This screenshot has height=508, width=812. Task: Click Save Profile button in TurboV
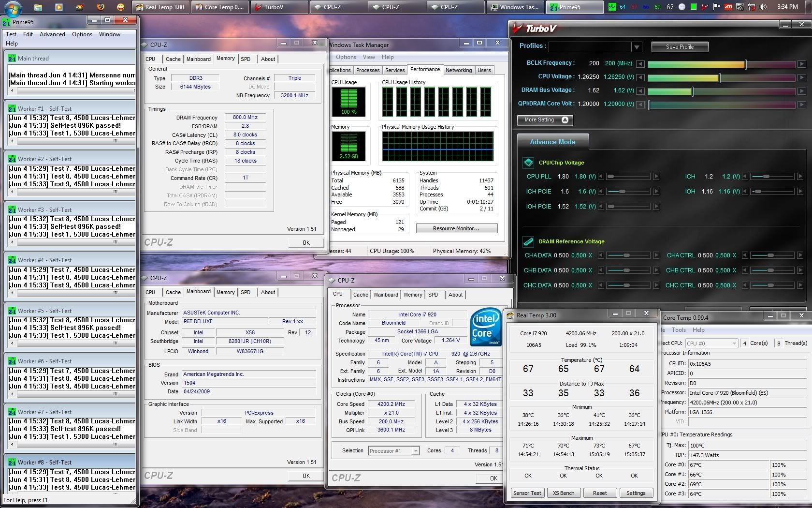[x=680, y=47]
